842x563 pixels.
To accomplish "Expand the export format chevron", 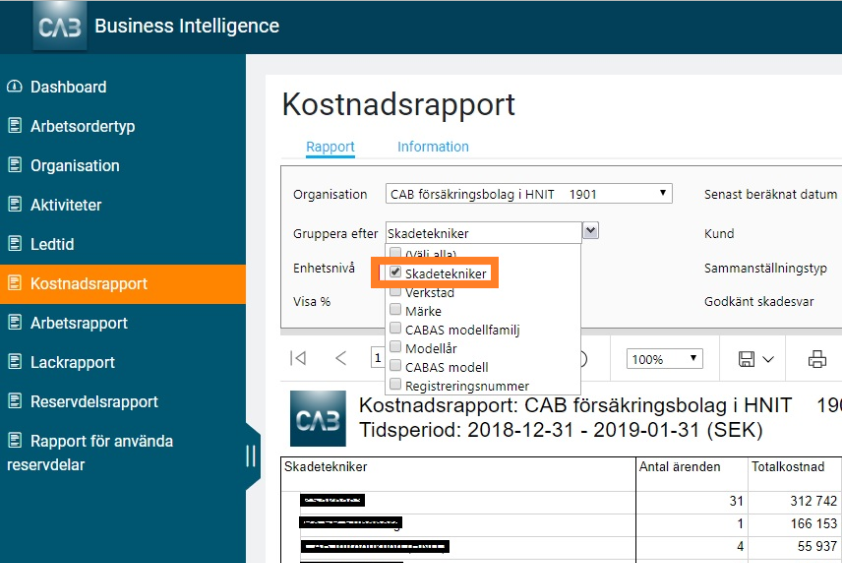I will click(x=768, y=359).
